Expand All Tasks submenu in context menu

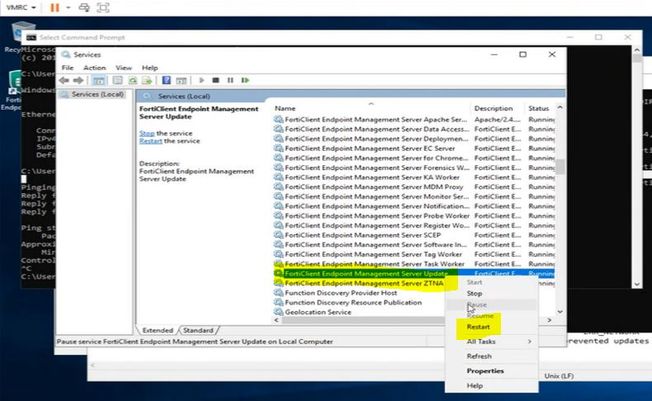(x=491, y=342)
